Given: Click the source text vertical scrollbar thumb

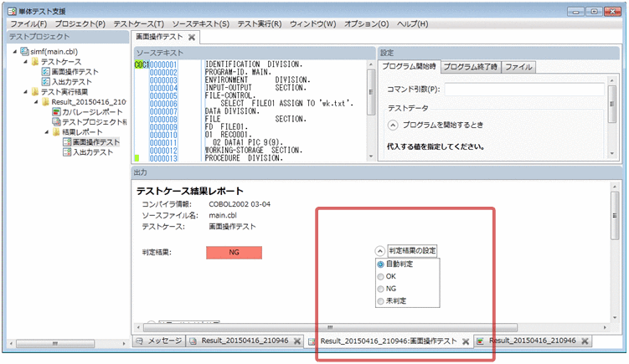Looking at the screenshot, I should point(371,92).
